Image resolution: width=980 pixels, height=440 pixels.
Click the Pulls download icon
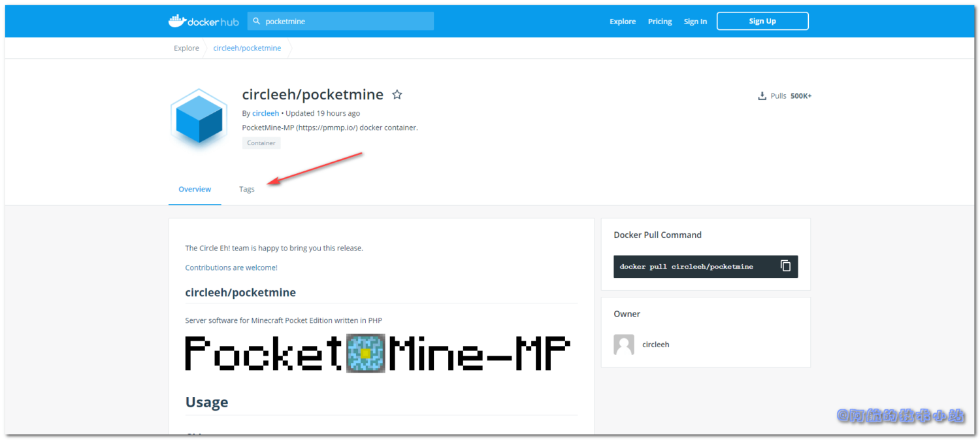[x=762, y=95]
